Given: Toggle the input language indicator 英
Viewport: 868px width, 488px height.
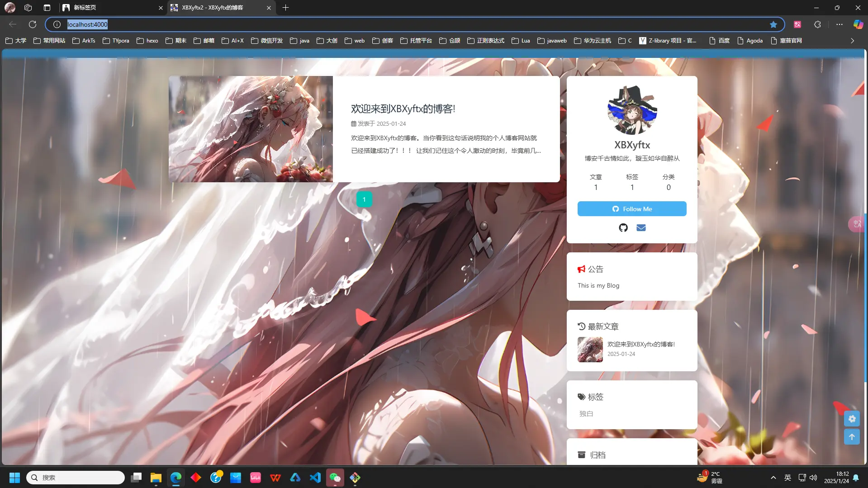Looking at the screenshot, I should pyautogui.click(x=787, y=478).
